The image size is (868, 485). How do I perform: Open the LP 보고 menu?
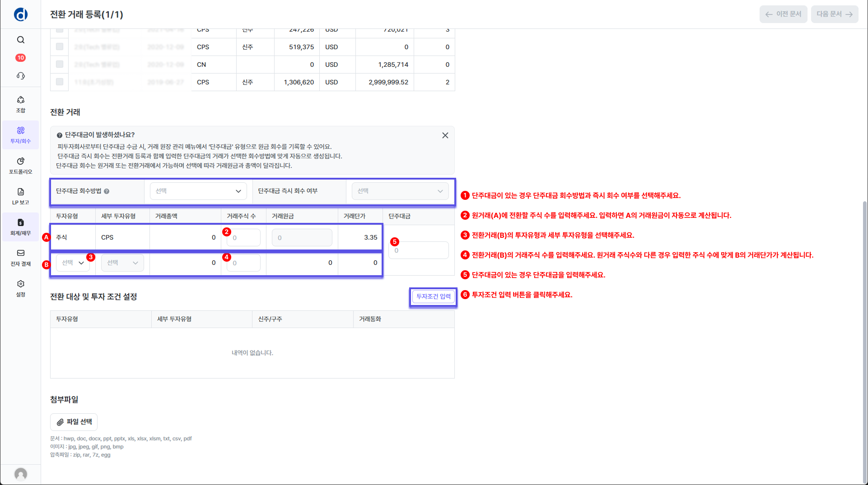coord(21,196)
